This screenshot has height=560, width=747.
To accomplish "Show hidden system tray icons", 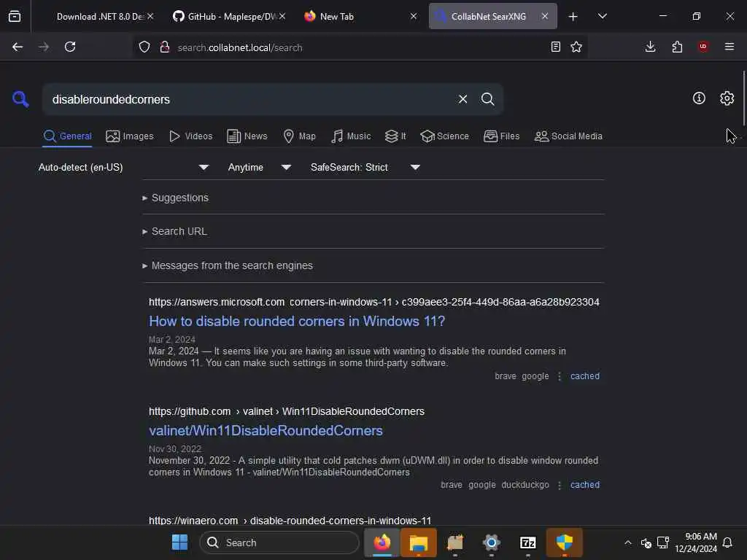I will pyautogui.click(x=628, y=542).
